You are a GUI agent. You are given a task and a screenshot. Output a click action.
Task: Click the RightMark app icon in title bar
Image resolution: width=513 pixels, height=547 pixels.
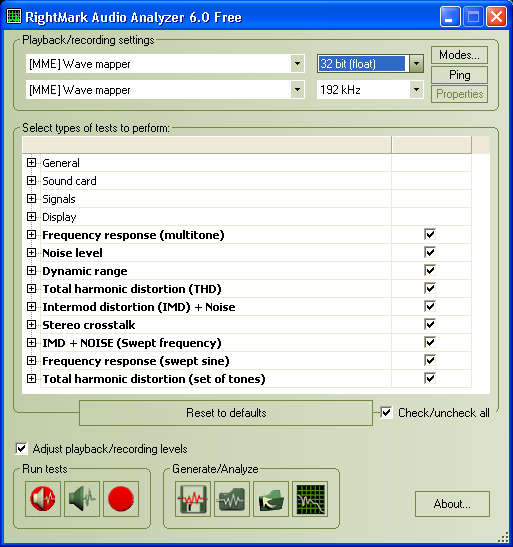coord(14,17)
